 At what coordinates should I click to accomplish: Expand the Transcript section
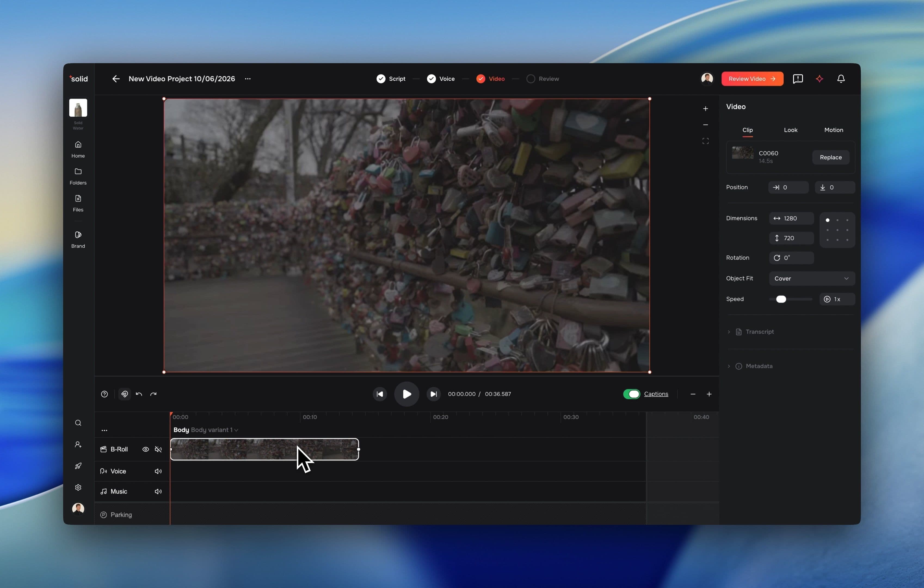[751, 332]
